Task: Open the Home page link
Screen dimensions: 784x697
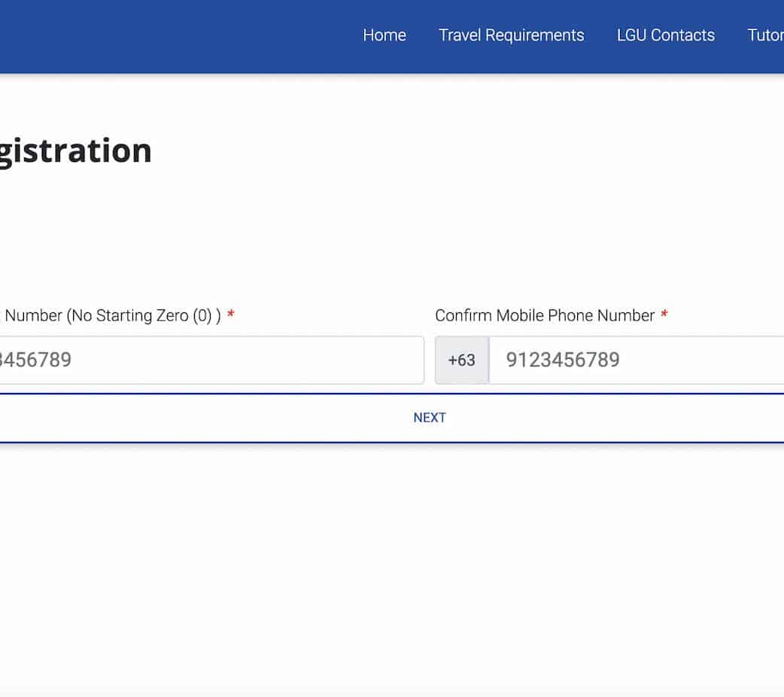Action: point(384,35)
